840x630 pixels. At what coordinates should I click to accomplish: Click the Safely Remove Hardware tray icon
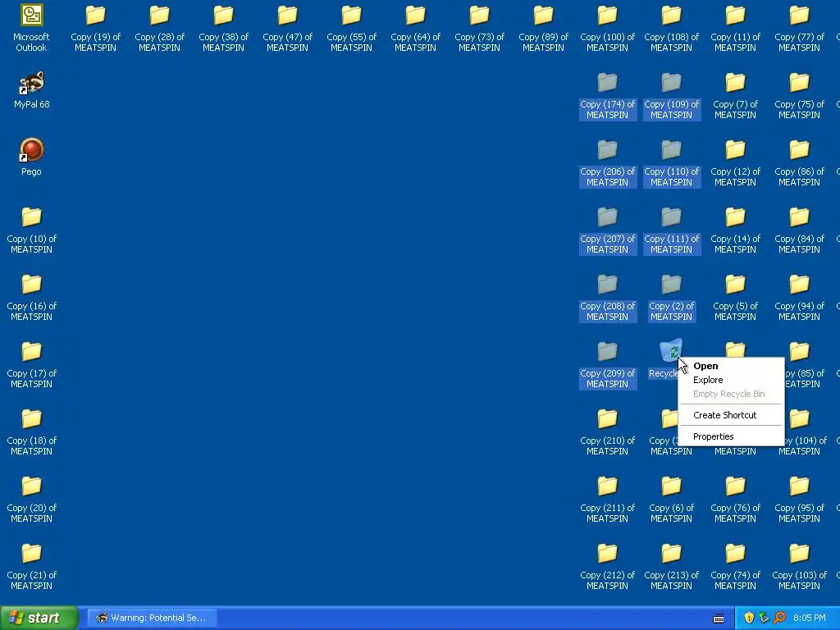point(764,618)
